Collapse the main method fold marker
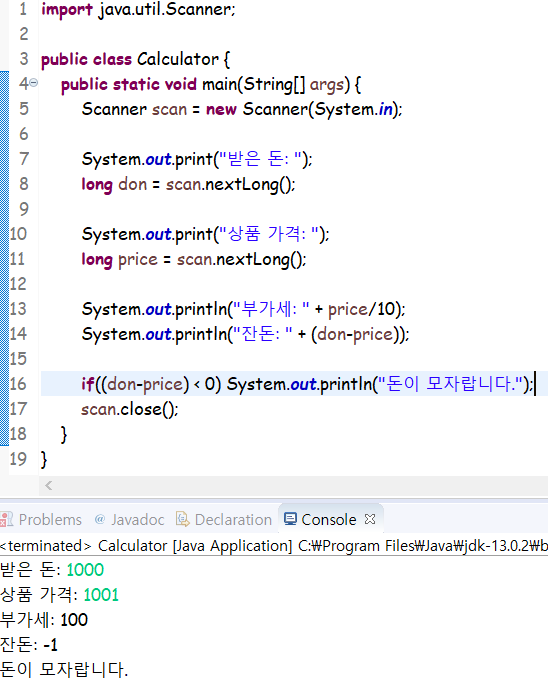This screenshot has height=686, width=548. click(x=34, y=83)
